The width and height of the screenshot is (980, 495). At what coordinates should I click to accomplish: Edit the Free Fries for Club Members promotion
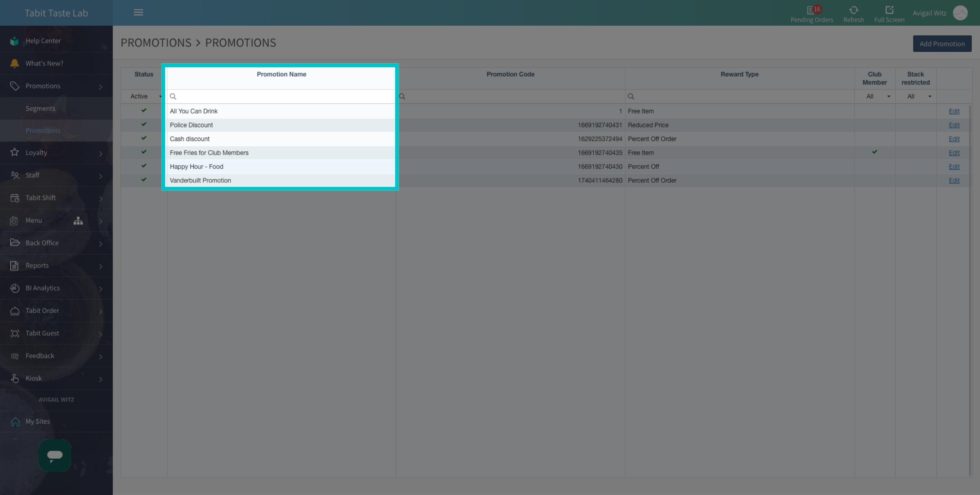coord(954,152)
